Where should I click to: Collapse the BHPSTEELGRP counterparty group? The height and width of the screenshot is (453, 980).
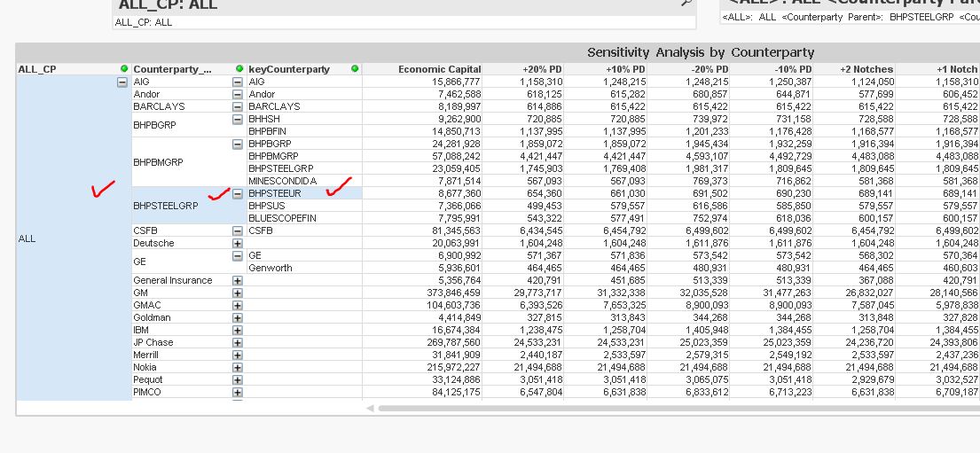[x=238, y=193]
